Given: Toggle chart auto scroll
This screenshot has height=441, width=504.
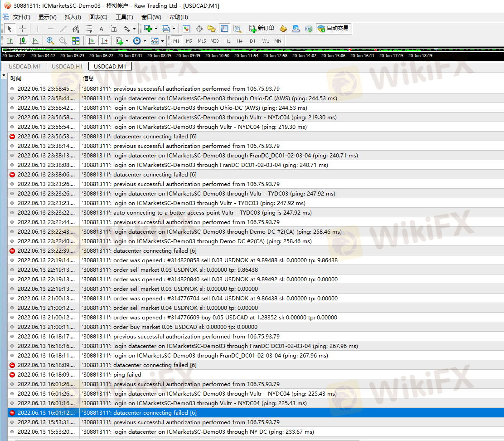Looking at the screenshot, I should (91, 41).
